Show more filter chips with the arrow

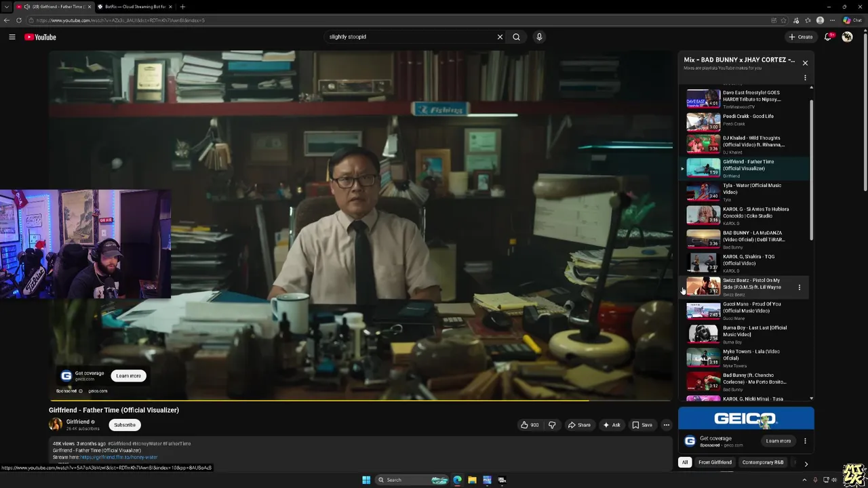click(x=806, y=464)
